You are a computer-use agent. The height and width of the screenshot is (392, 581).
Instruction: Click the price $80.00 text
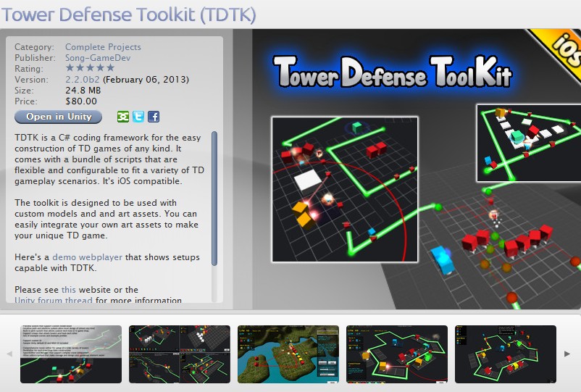pos(81,101)
